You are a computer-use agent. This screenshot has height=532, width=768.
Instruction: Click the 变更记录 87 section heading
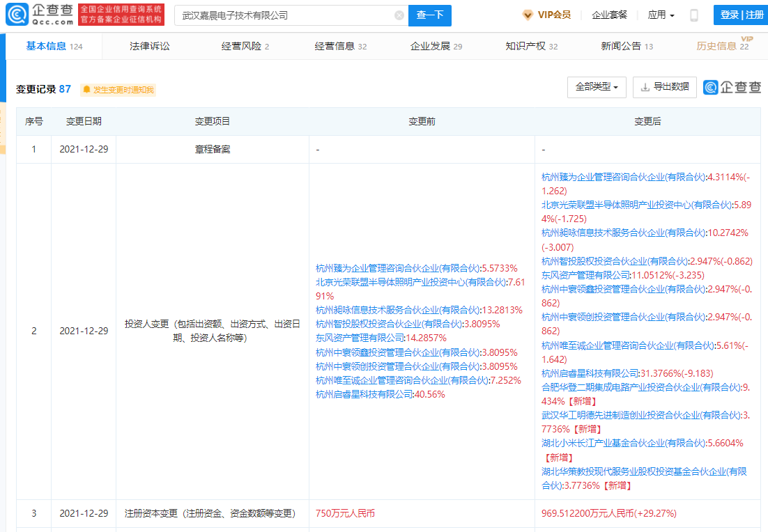coord(44,89)
